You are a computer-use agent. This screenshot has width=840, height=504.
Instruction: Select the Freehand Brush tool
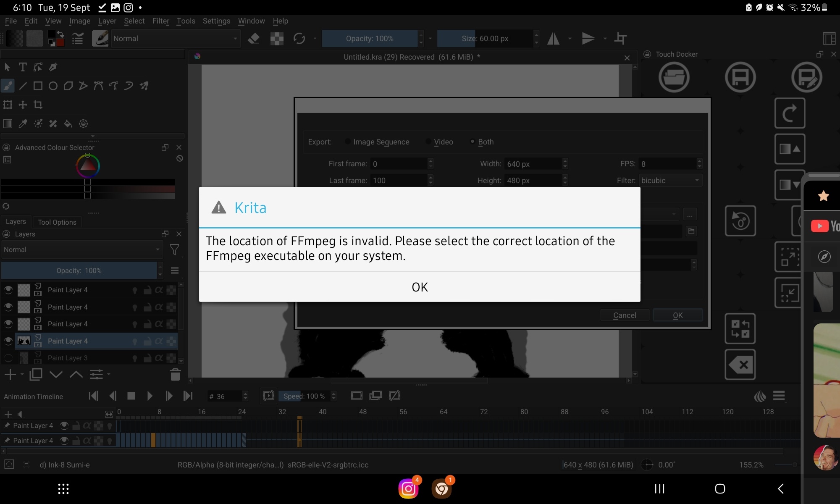coord(8,86)
